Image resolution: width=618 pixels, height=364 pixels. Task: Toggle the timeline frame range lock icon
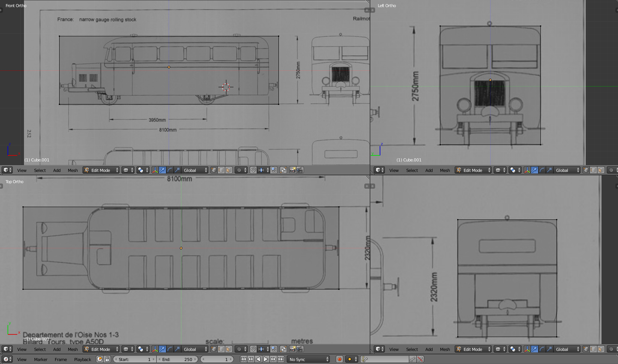[x=107, y=359]
